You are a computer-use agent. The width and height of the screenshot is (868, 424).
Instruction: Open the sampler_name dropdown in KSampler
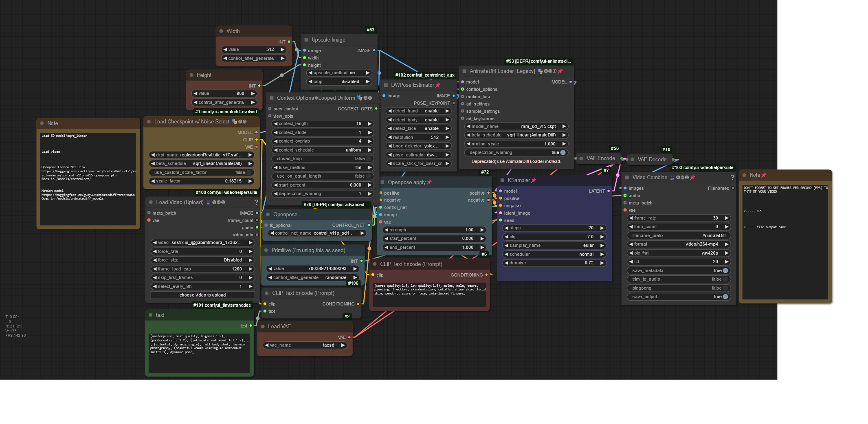click(554, 246)
